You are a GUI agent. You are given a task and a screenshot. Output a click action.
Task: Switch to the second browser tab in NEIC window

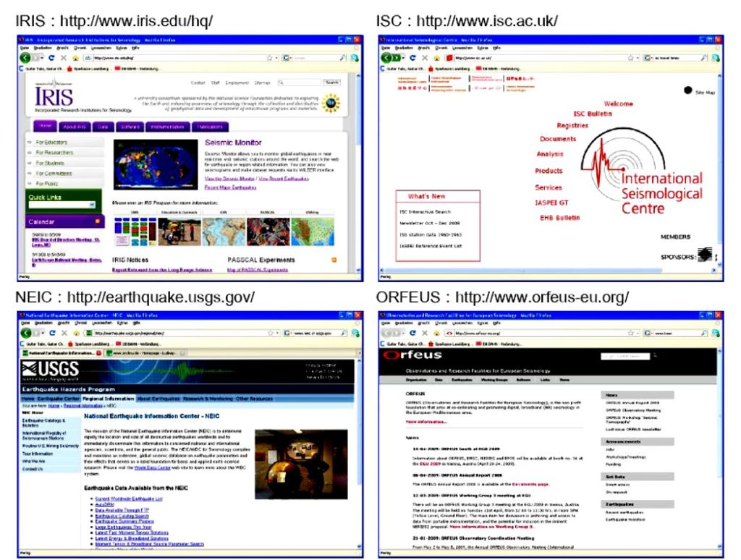click(145, 353)
